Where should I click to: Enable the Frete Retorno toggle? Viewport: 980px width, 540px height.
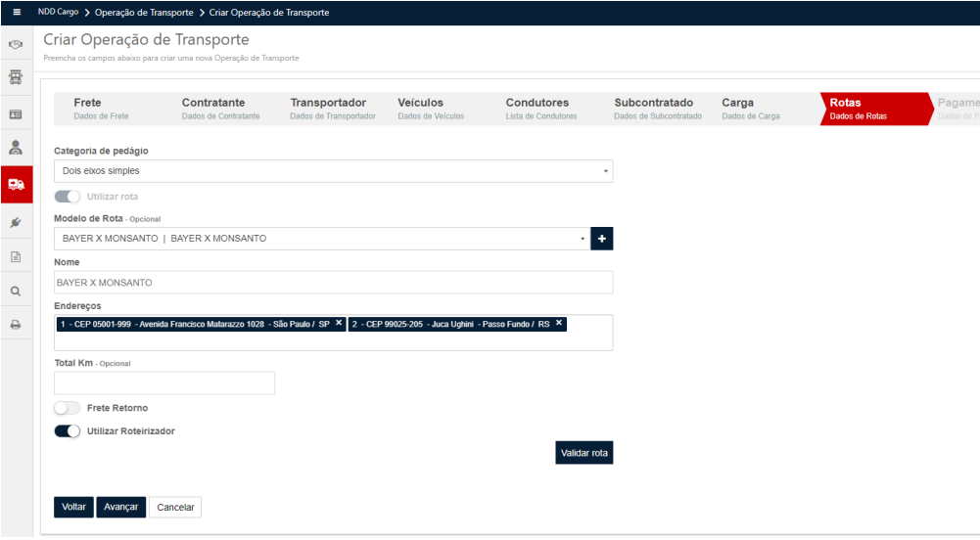coord(68,408)
